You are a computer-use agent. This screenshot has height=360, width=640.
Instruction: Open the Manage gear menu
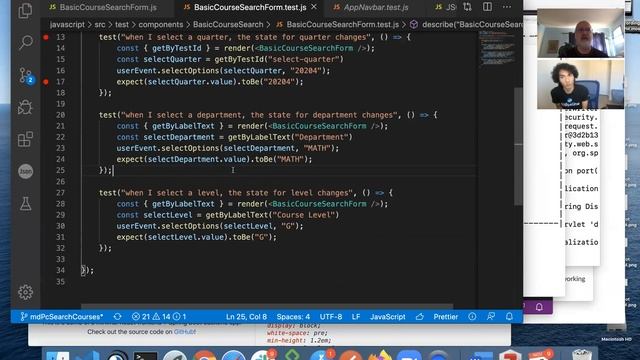25,292
